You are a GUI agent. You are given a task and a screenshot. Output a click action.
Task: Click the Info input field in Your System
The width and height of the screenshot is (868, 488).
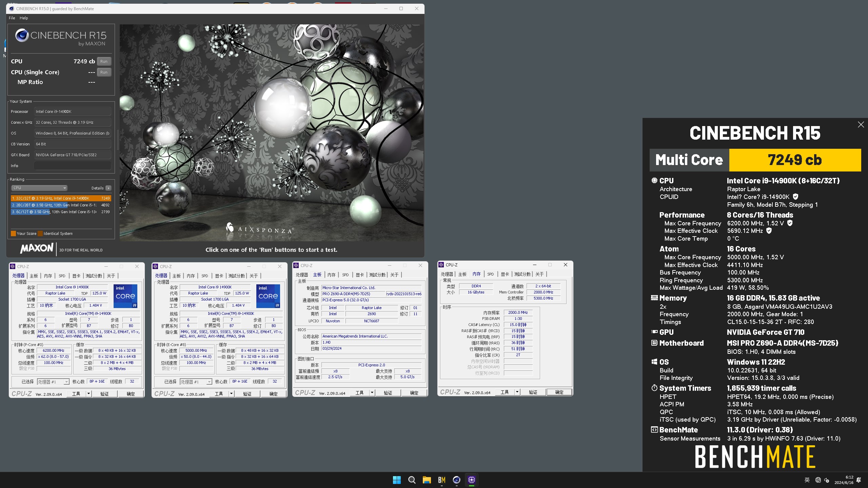73,166
